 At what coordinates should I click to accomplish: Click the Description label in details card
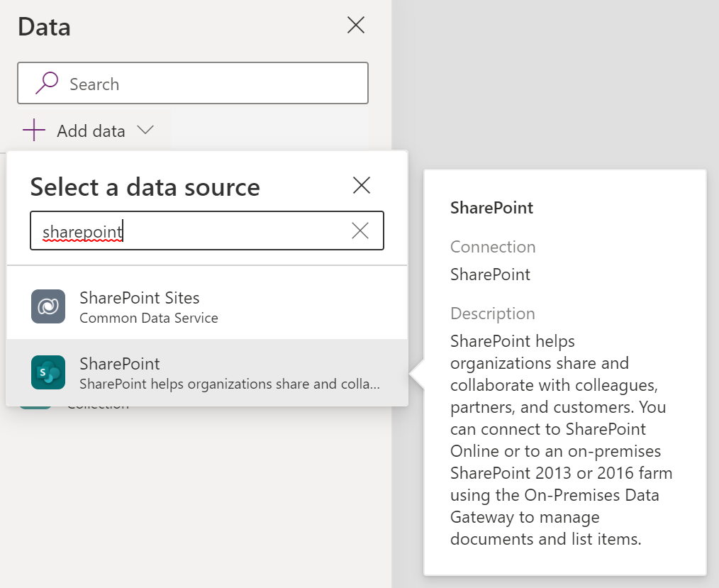[493, 314]
